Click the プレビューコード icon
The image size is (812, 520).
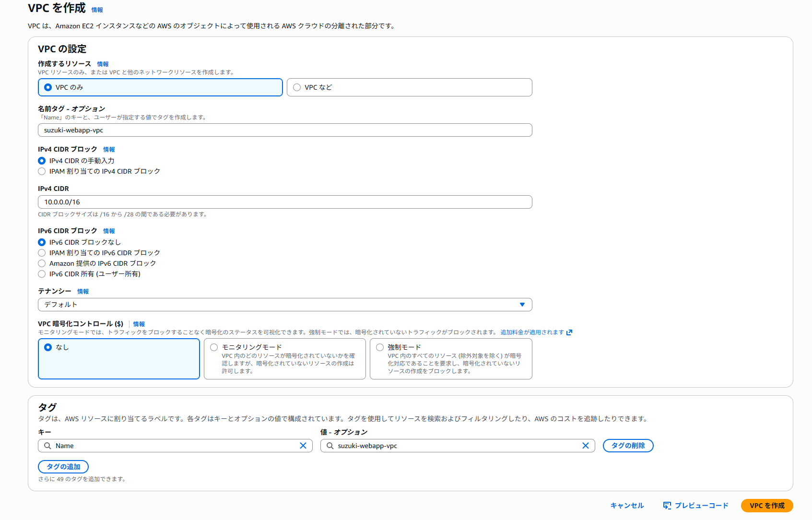pyautogui.click(x=667, y=505)
